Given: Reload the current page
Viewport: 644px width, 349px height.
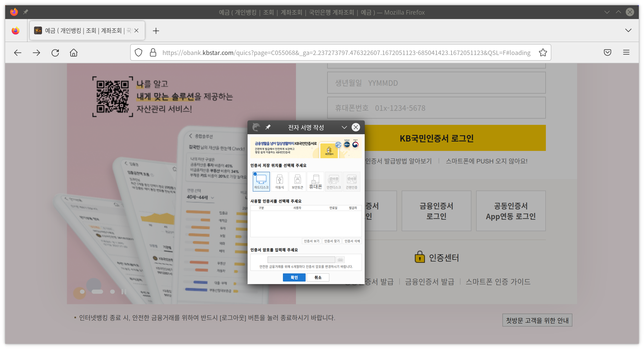Looking at the screenshot, I should coord(55,53).
